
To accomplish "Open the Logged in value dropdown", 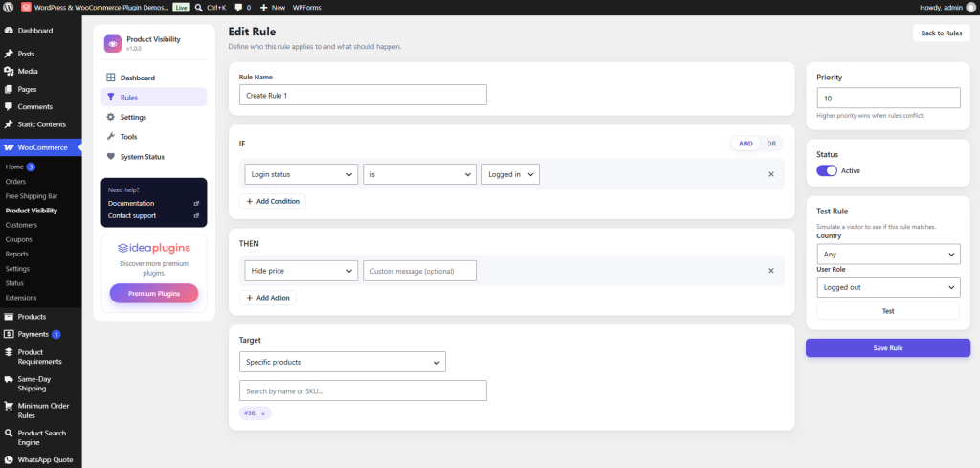I will [510, 174].
